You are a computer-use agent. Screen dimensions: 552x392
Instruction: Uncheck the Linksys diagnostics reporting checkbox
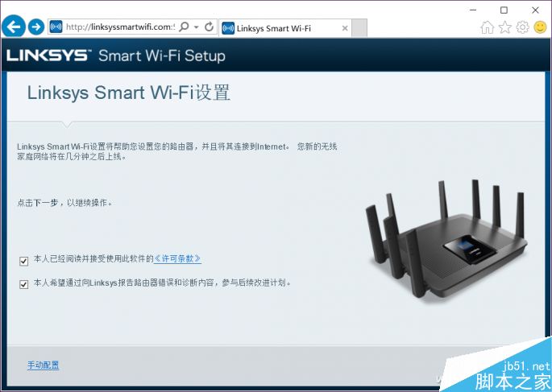pyautogui.click(x=24, y=284)
